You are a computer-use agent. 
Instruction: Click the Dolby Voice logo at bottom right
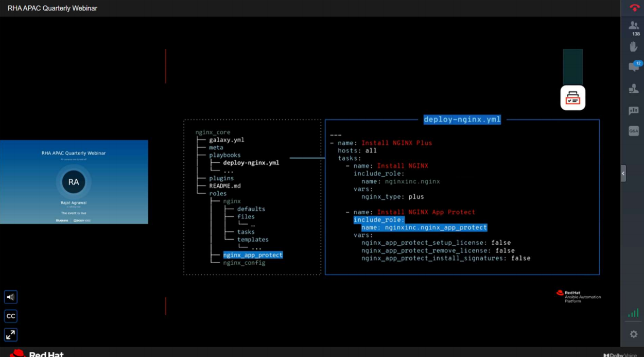620,355
